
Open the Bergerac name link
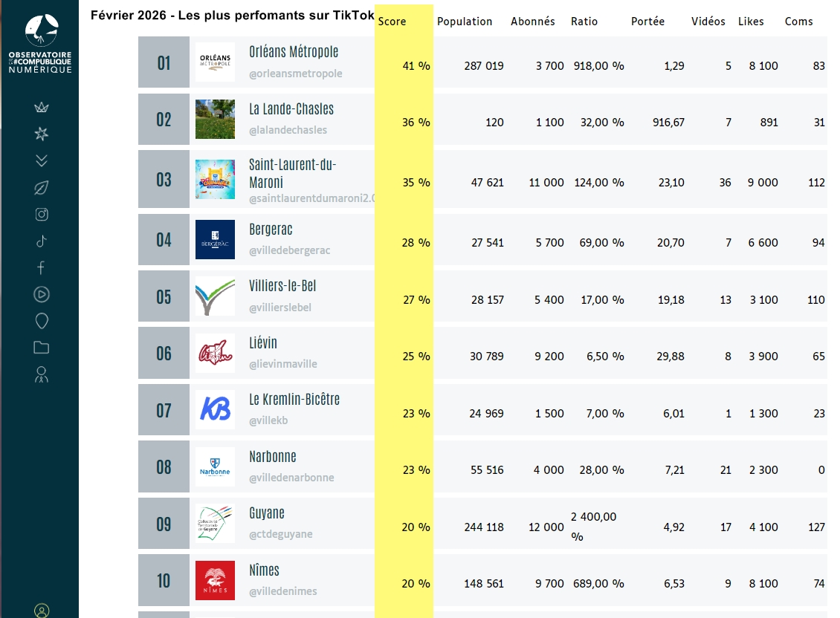point(271,230)
